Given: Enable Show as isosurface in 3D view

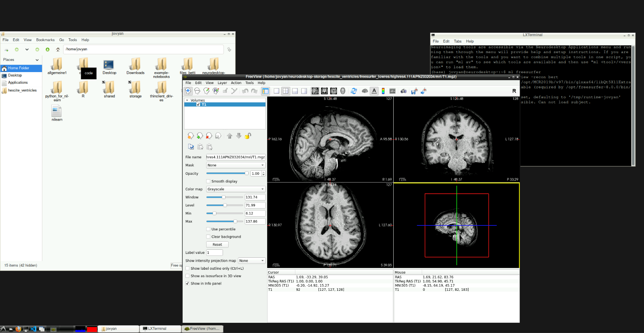Looking at the screenshot, I should 188,276.
